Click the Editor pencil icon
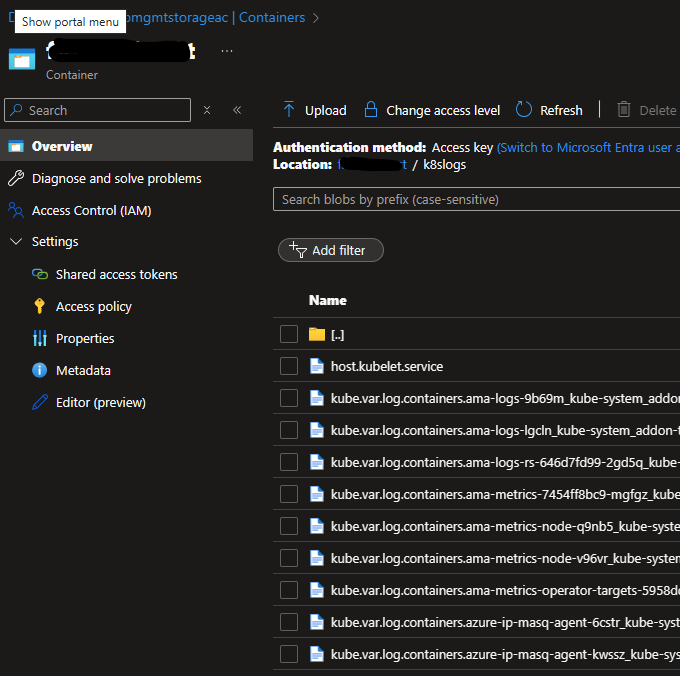Viewport: 680px width, 676px height. coord(40,402)
